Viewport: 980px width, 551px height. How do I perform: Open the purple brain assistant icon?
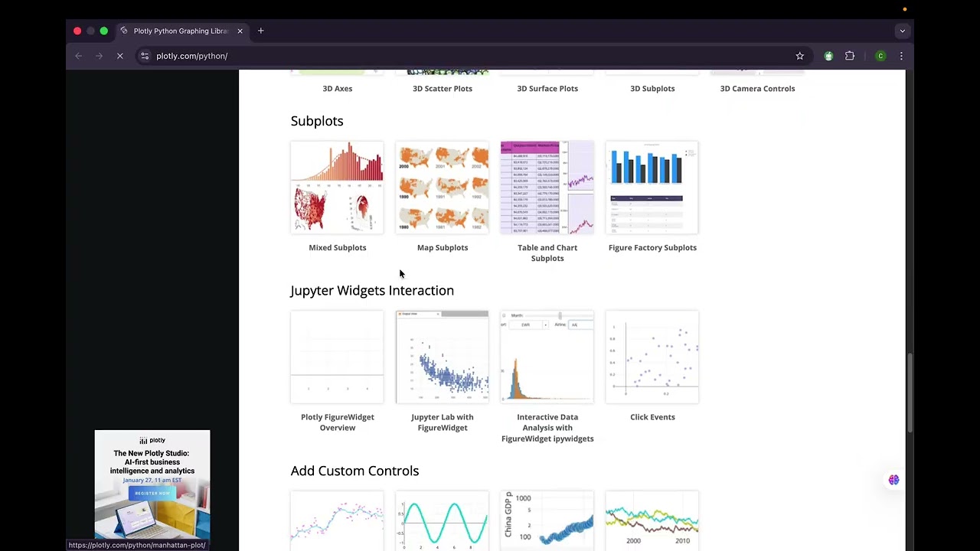[893, 480]
